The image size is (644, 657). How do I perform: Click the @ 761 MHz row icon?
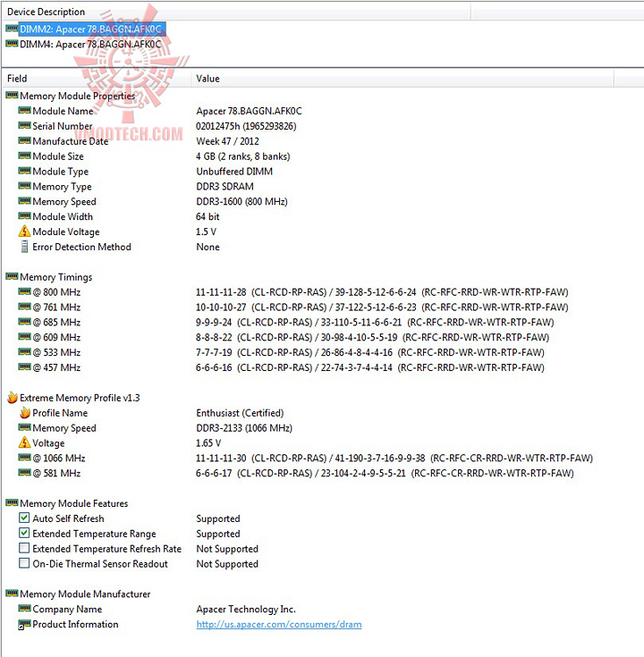pyautogui.click(x=25, y=307)
